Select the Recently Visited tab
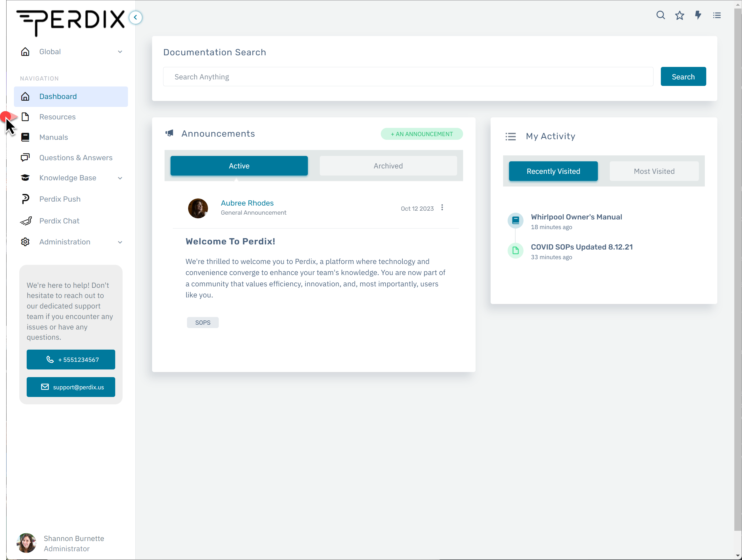 [x=554, y=171]
